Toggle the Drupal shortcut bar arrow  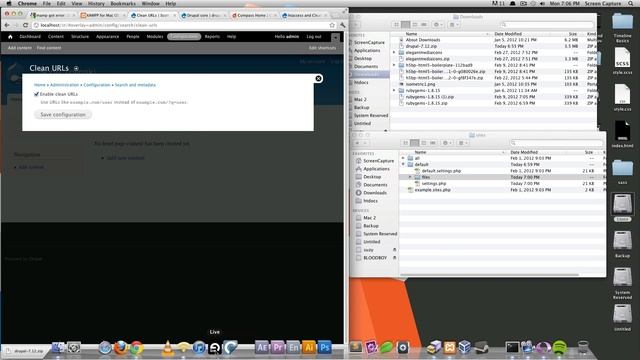pos(335,37)
